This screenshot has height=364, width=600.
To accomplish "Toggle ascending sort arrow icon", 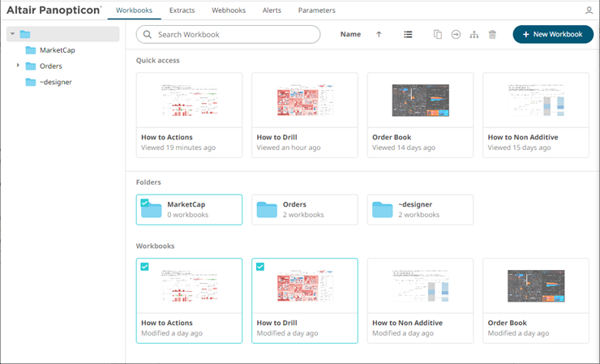I will pyautogui.click(x=379, y=35).
